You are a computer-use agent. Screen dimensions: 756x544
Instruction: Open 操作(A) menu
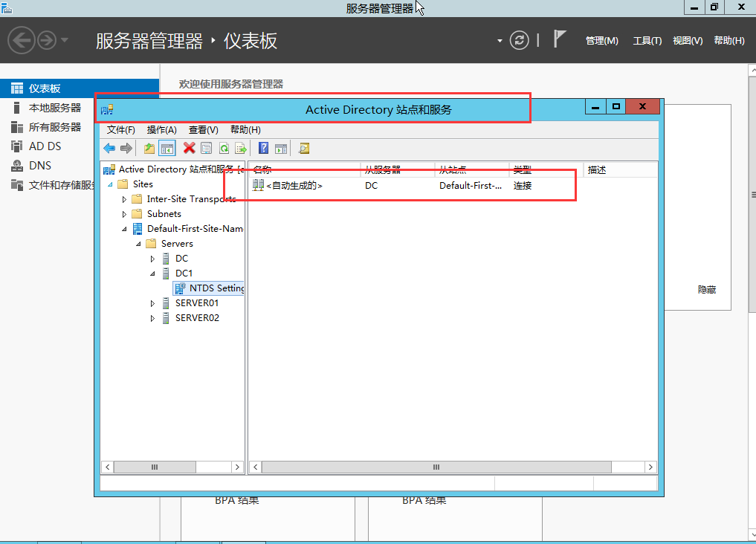162,130
